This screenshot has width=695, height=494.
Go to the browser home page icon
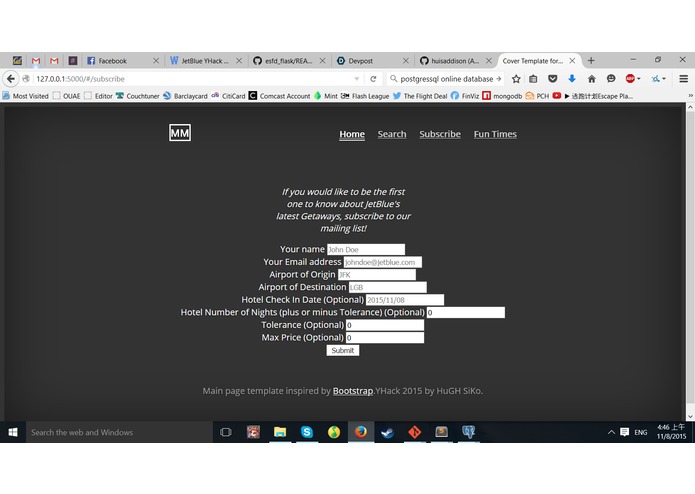[591, 79]
